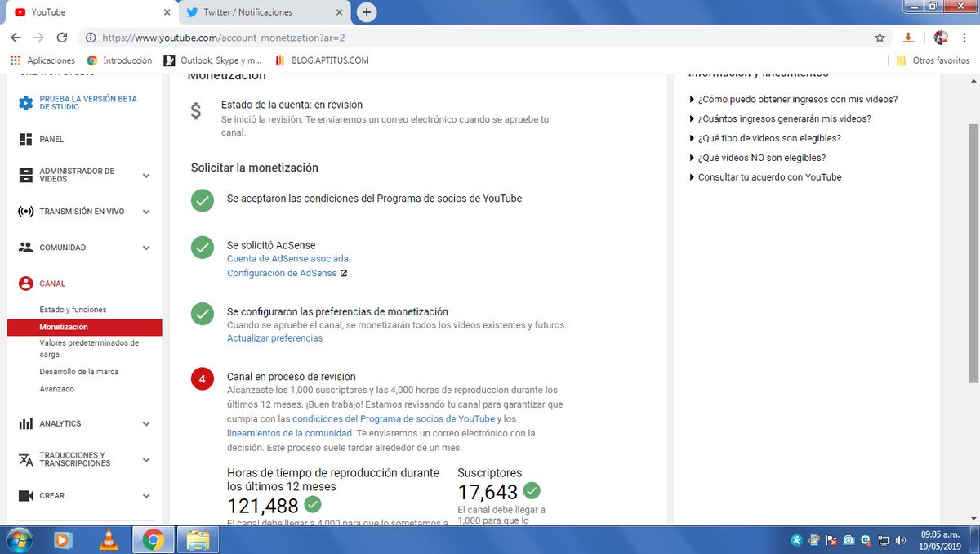Open the Cuenta de AdSense asociada link
980x554 pixels.
287,258
